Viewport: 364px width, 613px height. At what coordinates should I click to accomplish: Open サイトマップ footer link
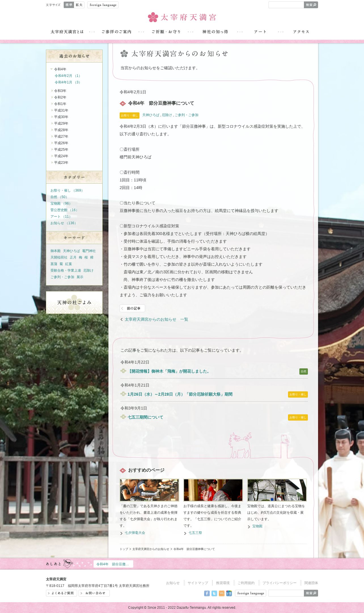(198, 583)
